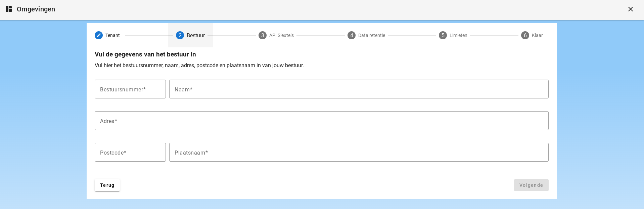Click the number 3 circle icon for API Sleutels

(263, 35)
